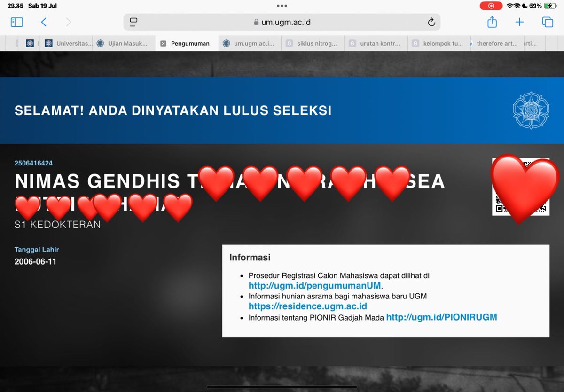This screenshot has height=392, width=564.
Task: Open the Share sheet
Action: pyautogui.click(x=492, y=22)
